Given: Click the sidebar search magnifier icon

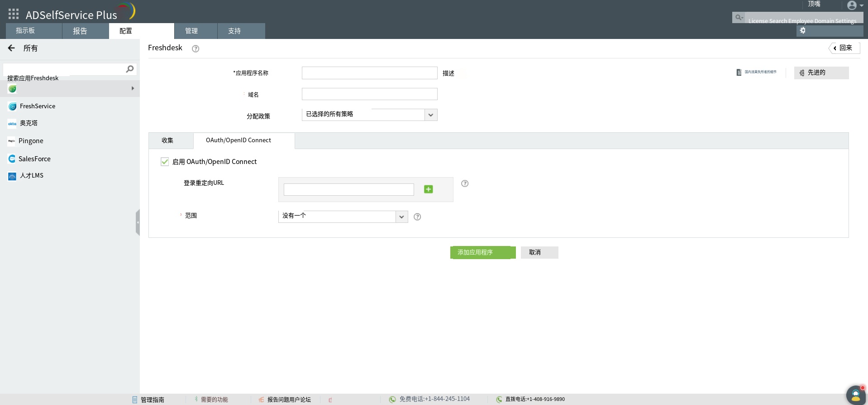Looking at the screenshot, I should tap(130, 69).
